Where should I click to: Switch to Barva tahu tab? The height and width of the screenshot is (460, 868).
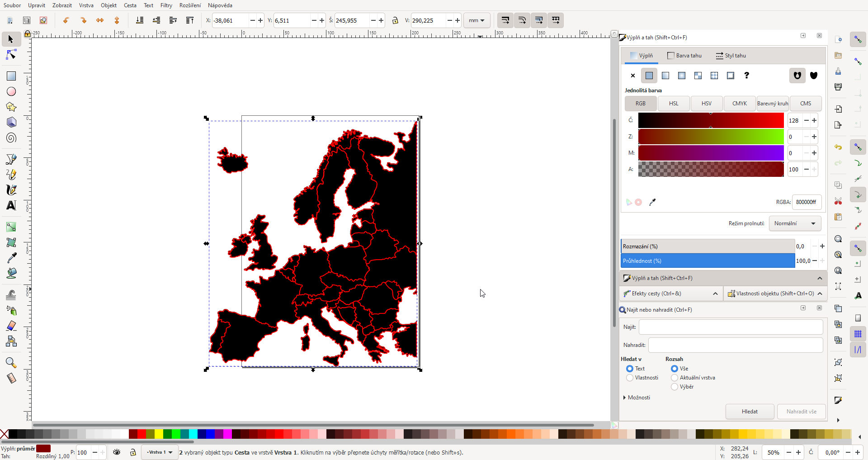click(x=684, y=56)
